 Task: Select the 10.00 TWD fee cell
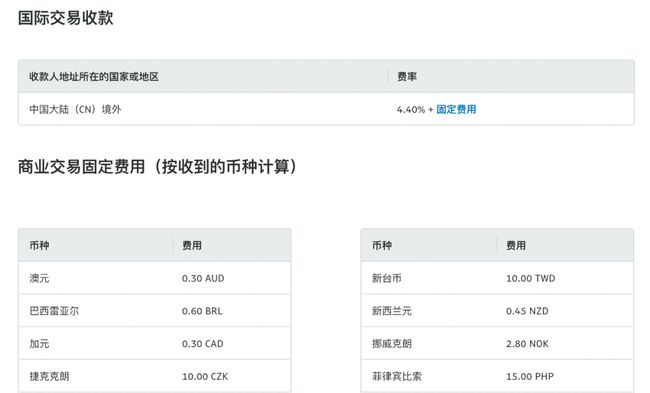pyautogui.click(x=531, y=278)
